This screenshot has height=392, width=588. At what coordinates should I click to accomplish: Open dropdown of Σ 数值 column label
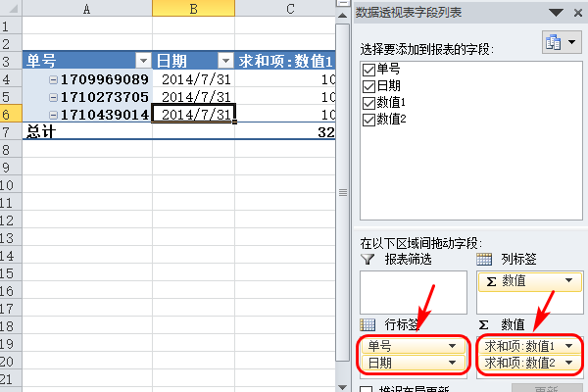click(568, 280)
